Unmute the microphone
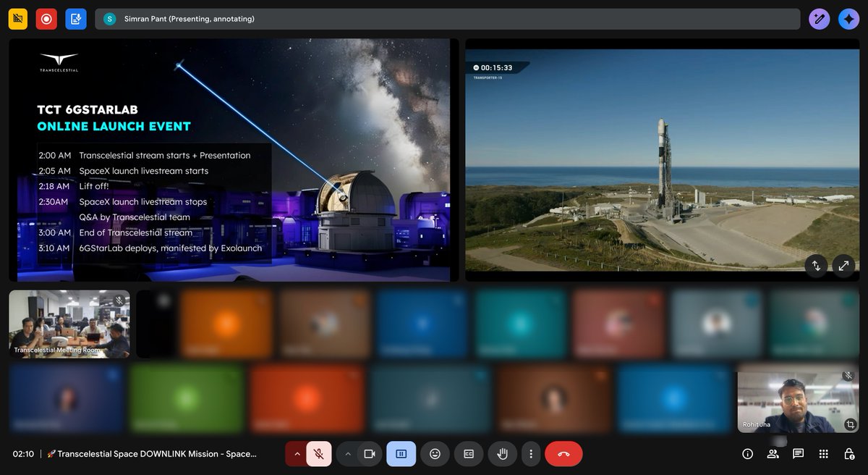Viewport: 868px width, 475px height. tap(318, 454)
